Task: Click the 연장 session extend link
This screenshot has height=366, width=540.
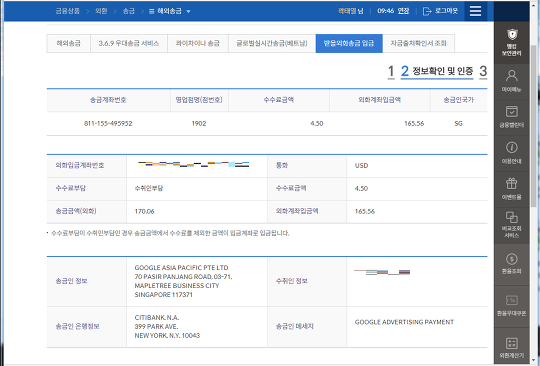Action: click(403, 11)
